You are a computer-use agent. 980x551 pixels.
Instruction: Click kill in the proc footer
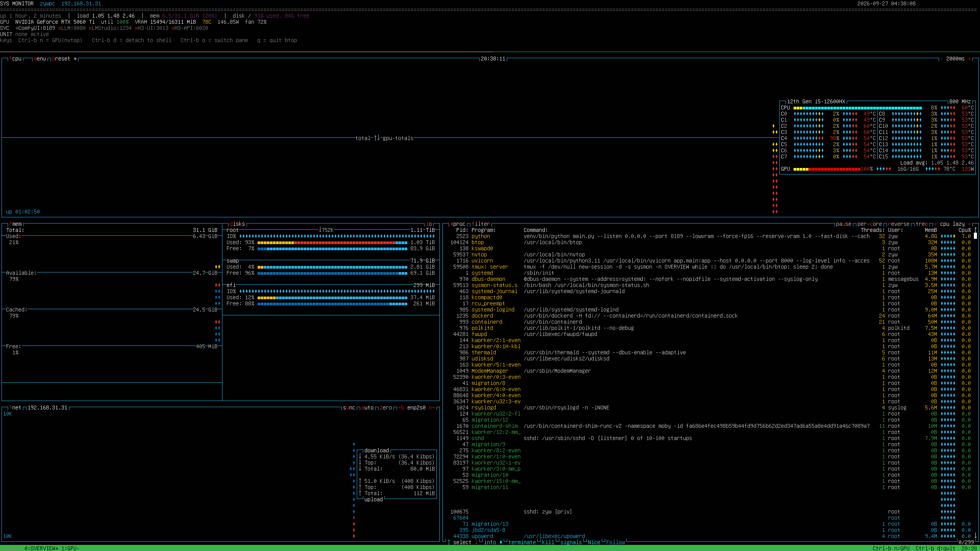point(548,542)
